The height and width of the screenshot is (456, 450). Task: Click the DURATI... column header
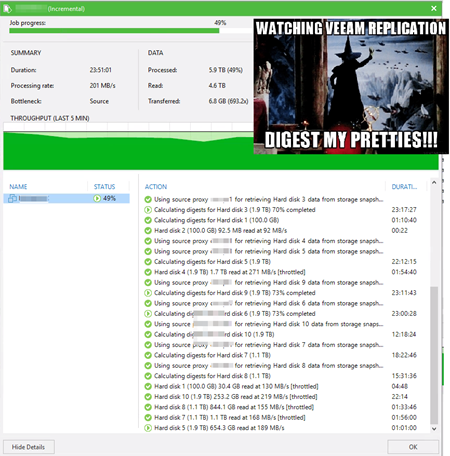[x=404, y=187]
